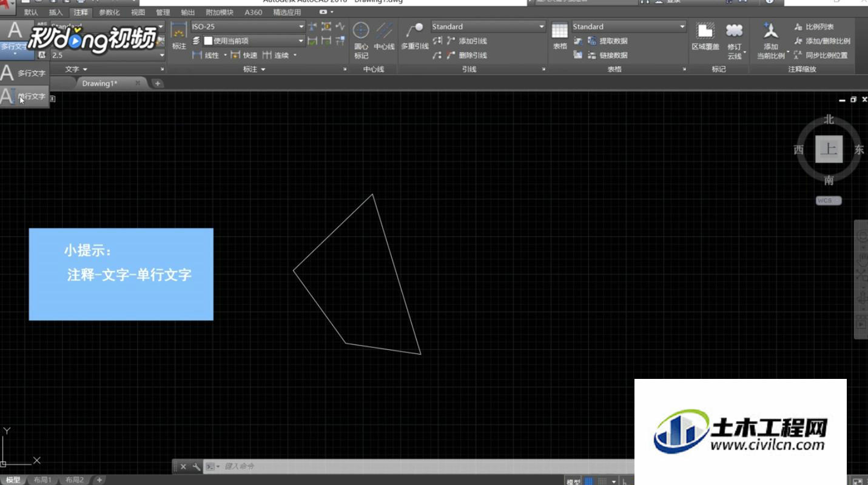Image resolution: width=868 pixels, height=485 pixels.
Task: Expand the 文字 panel title
Action: (x=76, y=70)
